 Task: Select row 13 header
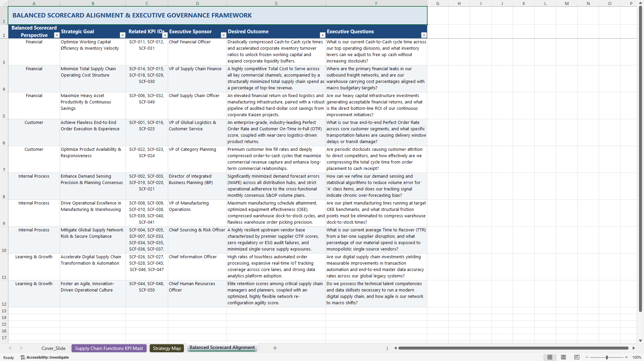pos(4,311)
